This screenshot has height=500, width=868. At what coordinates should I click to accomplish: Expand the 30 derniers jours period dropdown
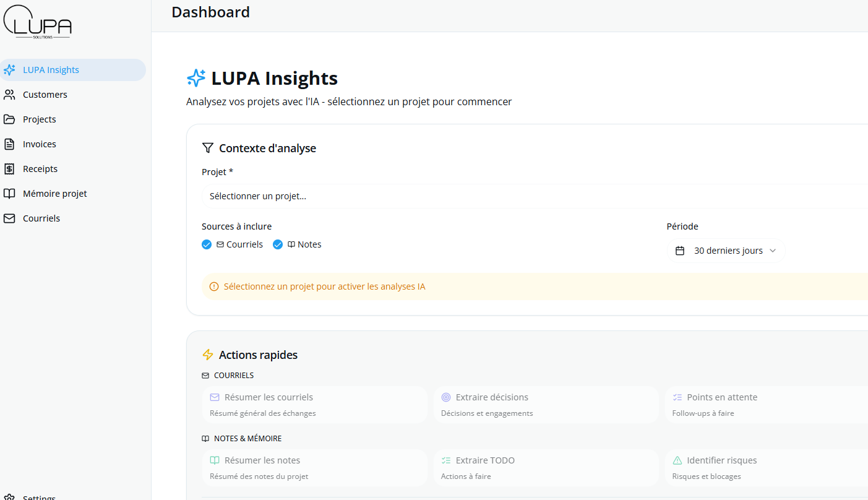coord(726,251)
